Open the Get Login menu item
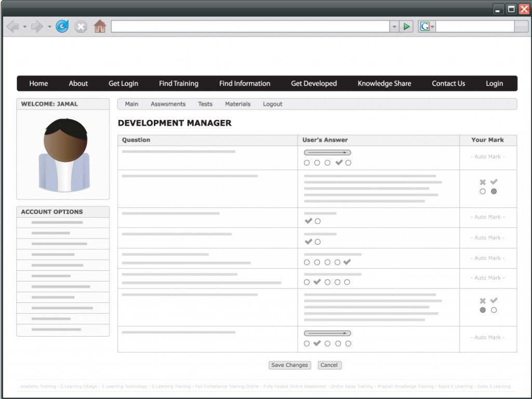The image size is (532, 399). [x=124, y=84]
